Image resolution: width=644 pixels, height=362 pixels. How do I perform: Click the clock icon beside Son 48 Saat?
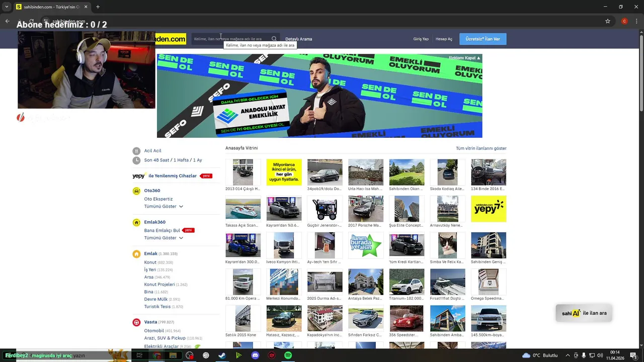[136, 160]
